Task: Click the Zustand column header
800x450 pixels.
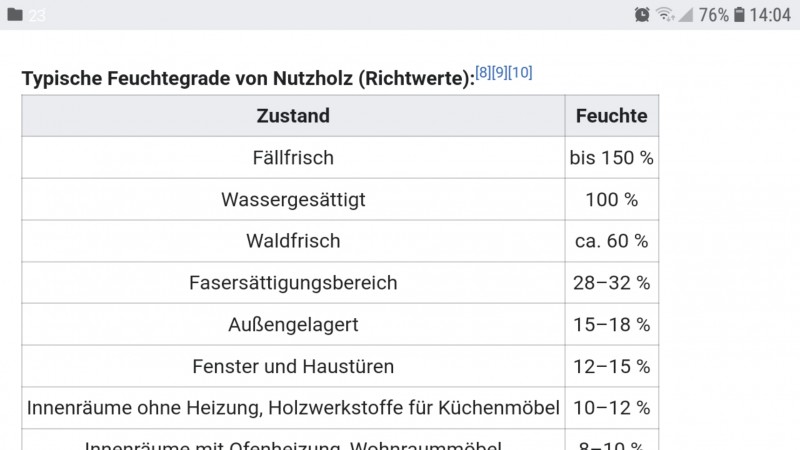Action: click(x=293, y=116)
